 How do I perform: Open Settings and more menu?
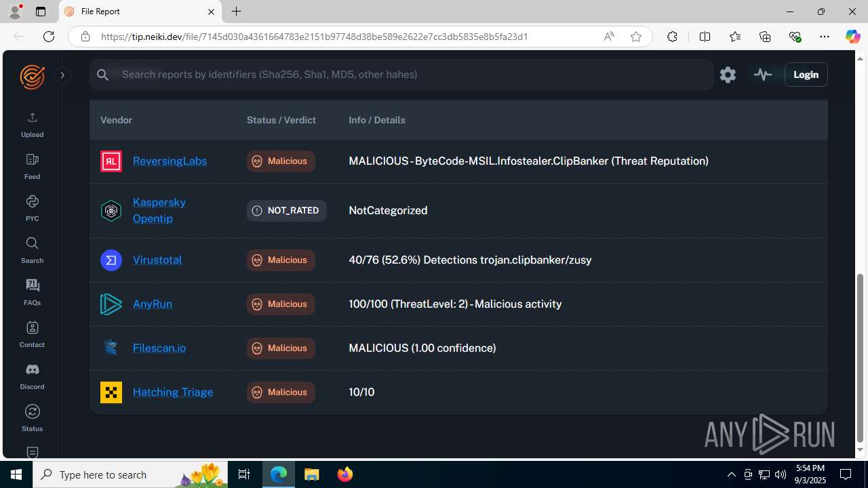point(825,37)
